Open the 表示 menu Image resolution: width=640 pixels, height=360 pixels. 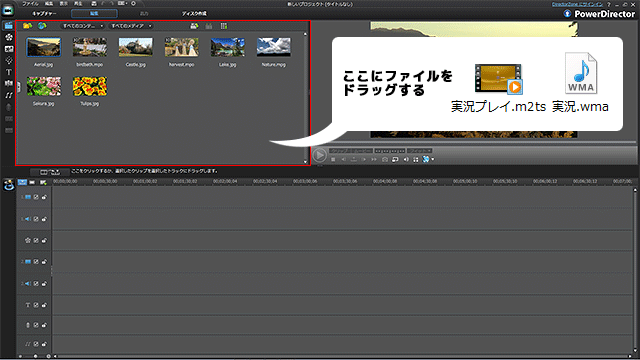63,4
